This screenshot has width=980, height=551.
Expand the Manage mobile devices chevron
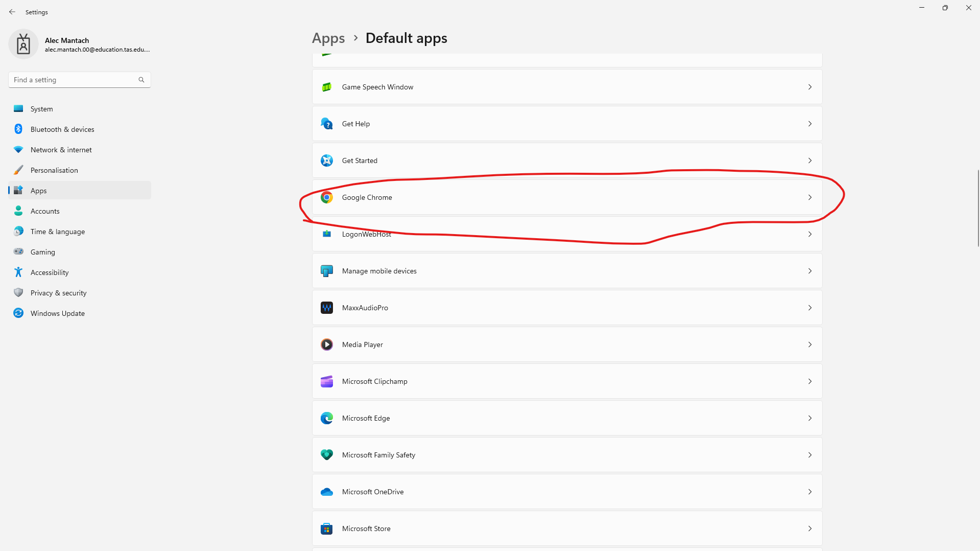tap(810, 271)
